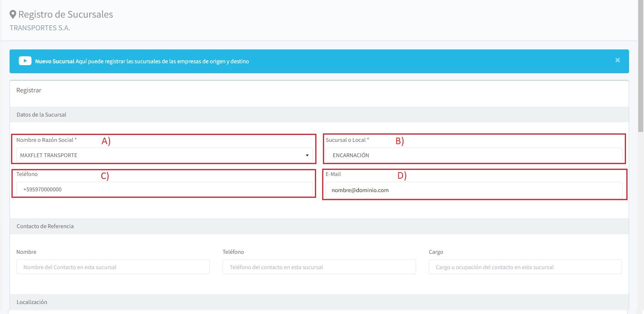Screen dimensions: 644x314
Task: Click the video play icon in the banner
Action: 25,61
